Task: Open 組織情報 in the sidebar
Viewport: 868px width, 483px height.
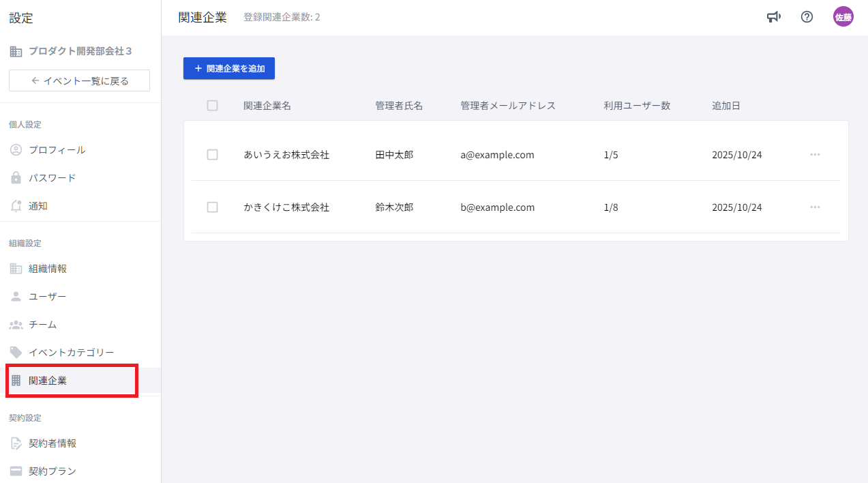Action: tap(48, 269)
